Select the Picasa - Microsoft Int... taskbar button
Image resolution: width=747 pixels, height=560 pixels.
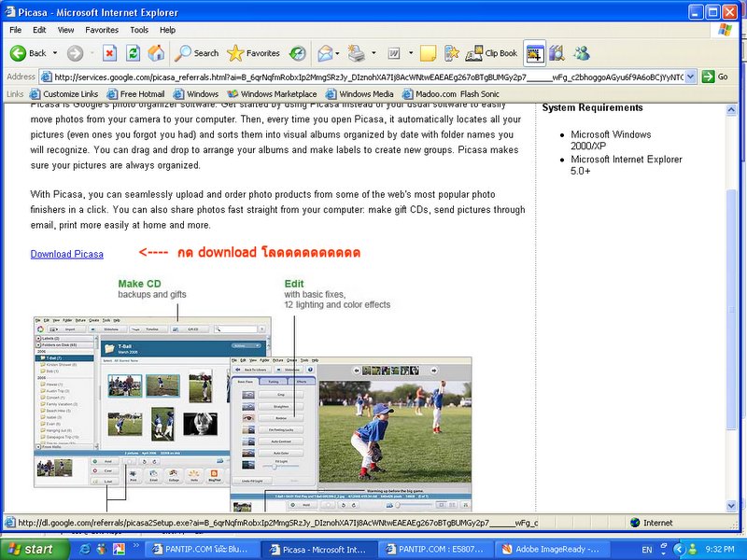[x=319, y=550]
